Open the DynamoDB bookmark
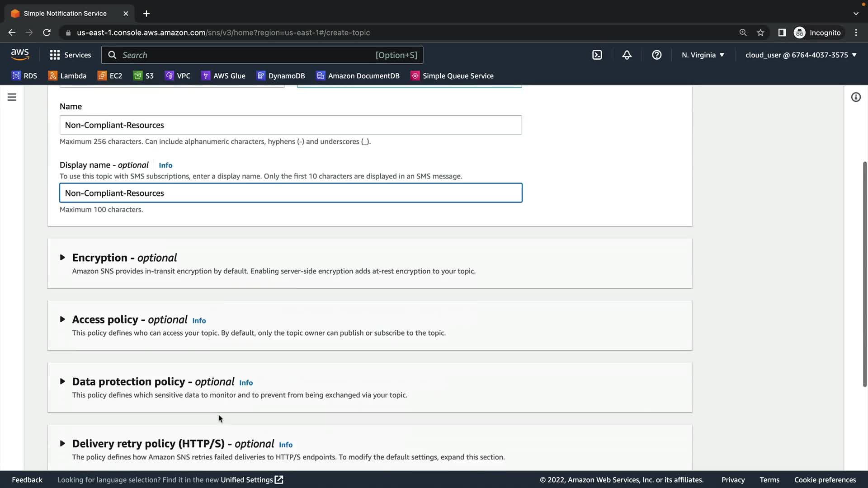 tap(281, 76)
